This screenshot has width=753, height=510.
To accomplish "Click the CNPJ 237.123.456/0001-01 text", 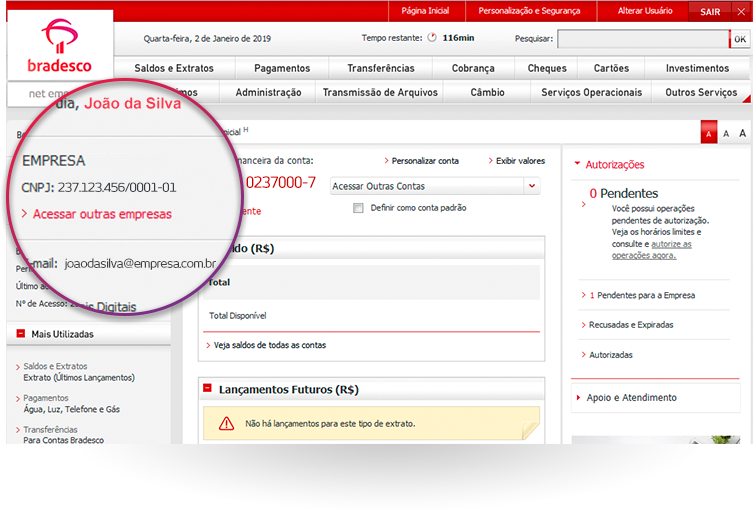I will point(99,187).
